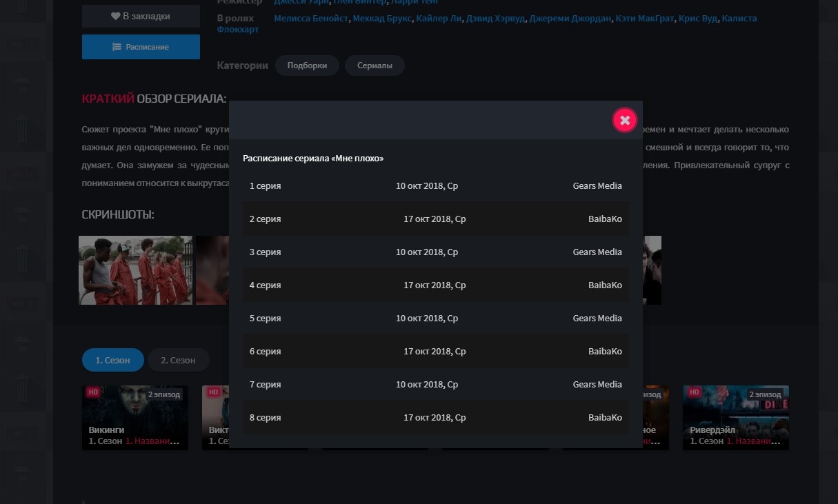Click BaibaKo in the 2 серия row

[x=605, y=219]
